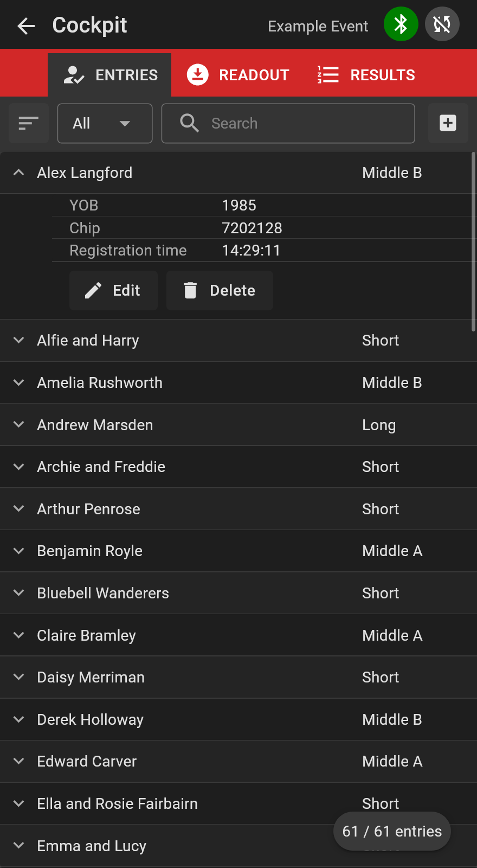Expand the Alfie and Harry entry
This screenshot has height=868, width=477.
tap(18, 340)
